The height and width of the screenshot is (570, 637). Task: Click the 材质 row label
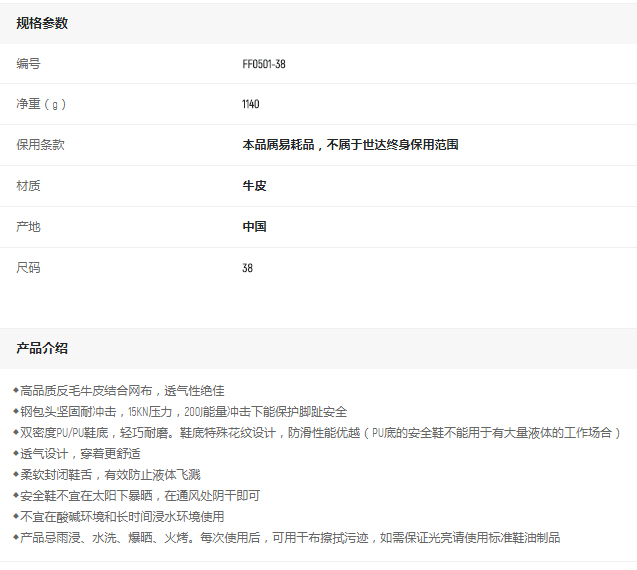coord(28,186)
